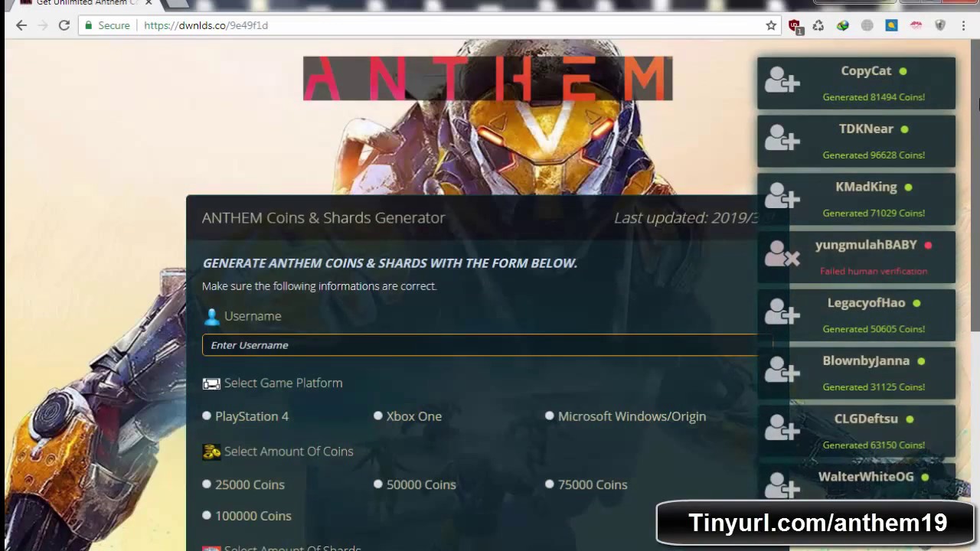
Task: Choose Microsoft Windows/Origin platform
Action: pos(550,416)
